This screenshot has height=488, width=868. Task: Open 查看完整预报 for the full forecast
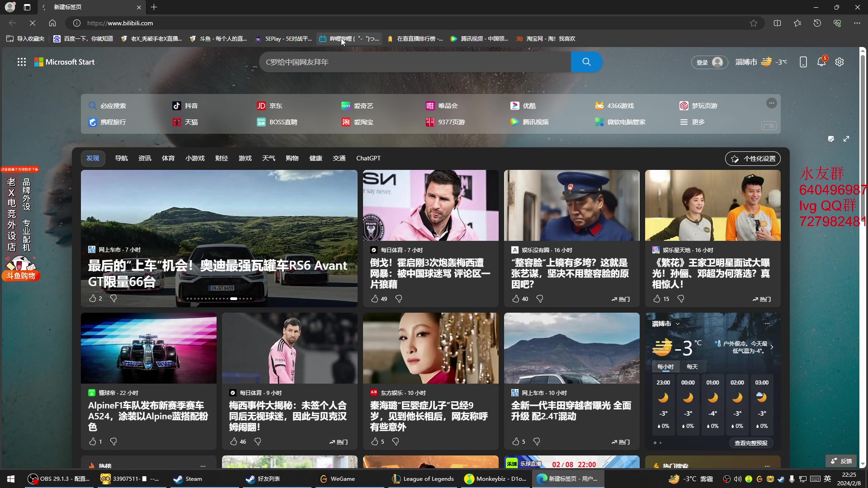click(x=750, y=443)
